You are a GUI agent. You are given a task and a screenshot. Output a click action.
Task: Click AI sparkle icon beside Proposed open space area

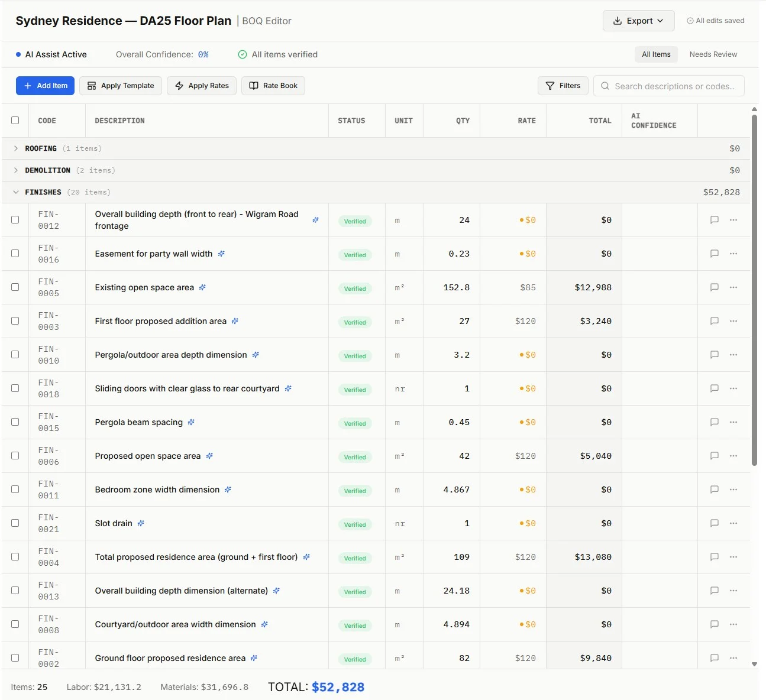[209, 456]
